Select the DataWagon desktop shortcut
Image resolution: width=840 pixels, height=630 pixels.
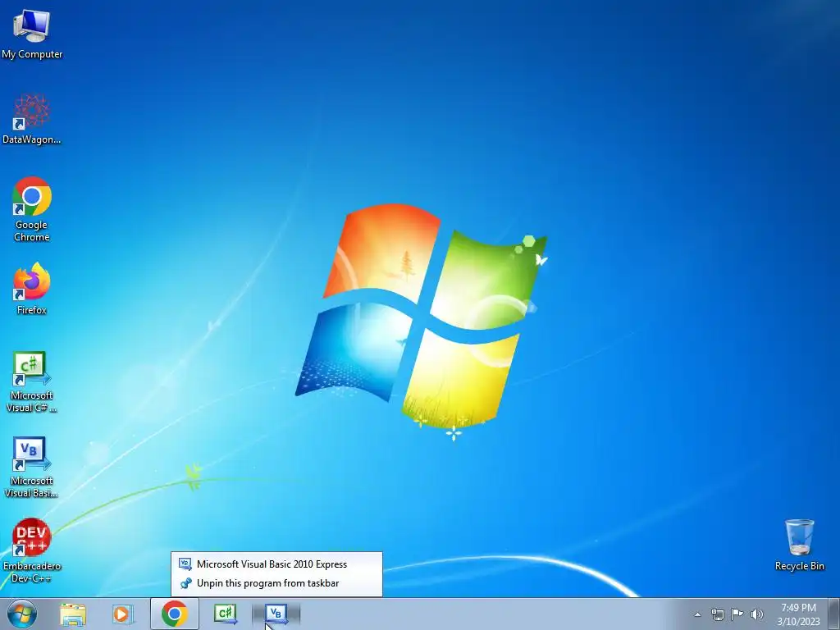32,119
